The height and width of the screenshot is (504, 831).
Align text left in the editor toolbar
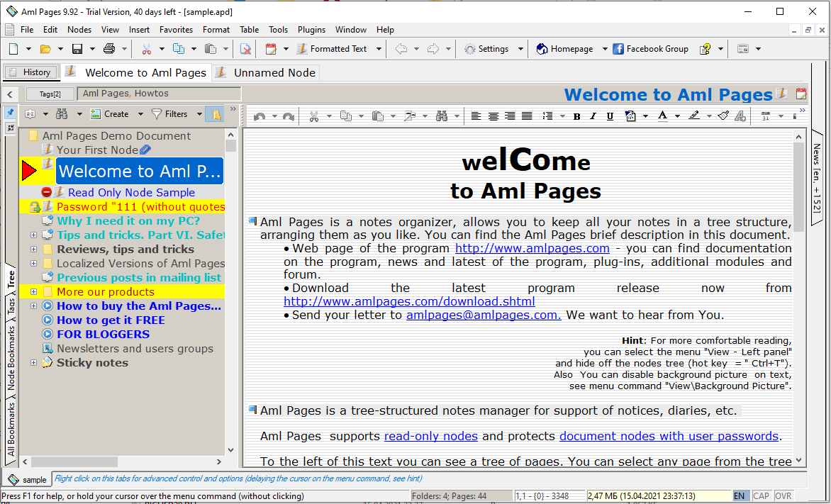point(476,116)
